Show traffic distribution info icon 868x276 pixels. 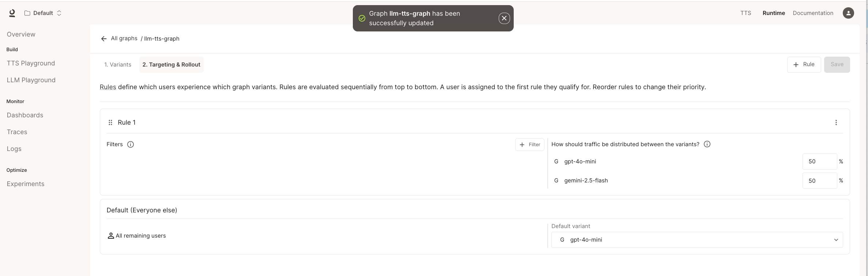[x=707, y=144]
